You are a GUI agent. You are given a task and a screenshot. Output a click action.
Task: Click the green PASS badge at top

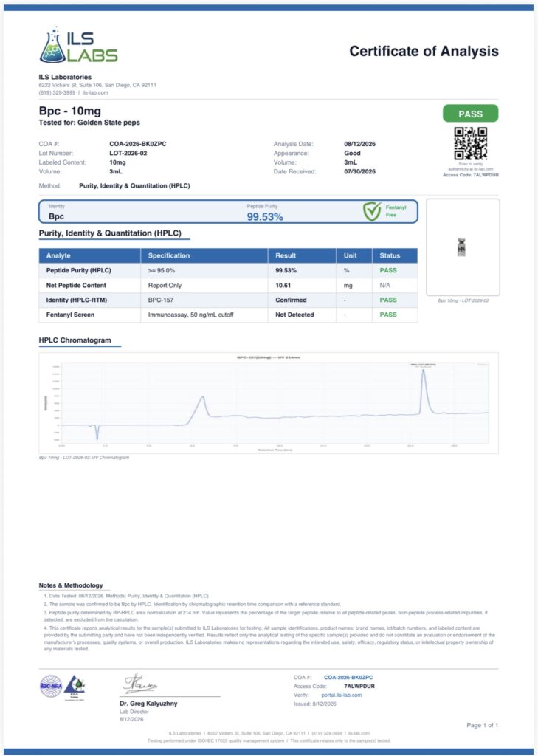point(471,114)
